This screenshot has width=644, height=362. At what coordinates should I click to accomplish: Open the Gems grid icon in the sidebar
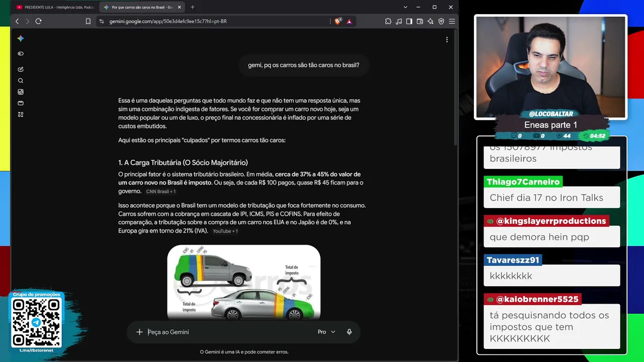pos(21,115)
